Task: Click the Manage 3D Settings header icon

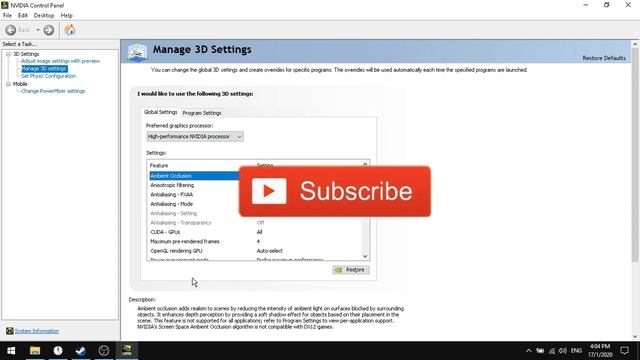Action: pyautogui.click(x=137, y=52)
